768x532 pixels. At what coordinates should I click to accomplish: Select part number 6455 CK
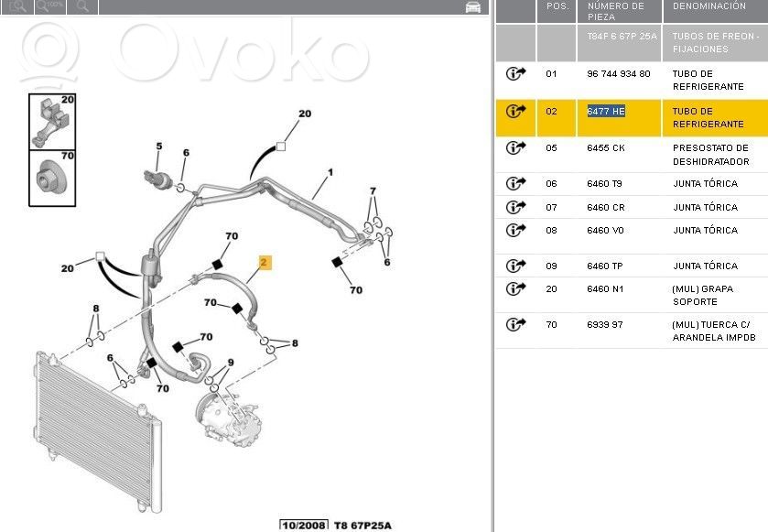(x=606, y=148)
